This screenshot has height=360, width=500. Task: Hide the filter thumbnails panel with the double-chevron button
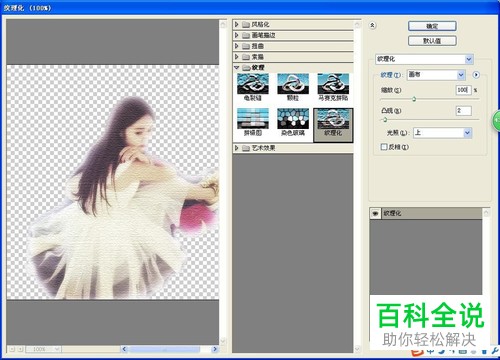pyautogui.click(x=373, y=25)
